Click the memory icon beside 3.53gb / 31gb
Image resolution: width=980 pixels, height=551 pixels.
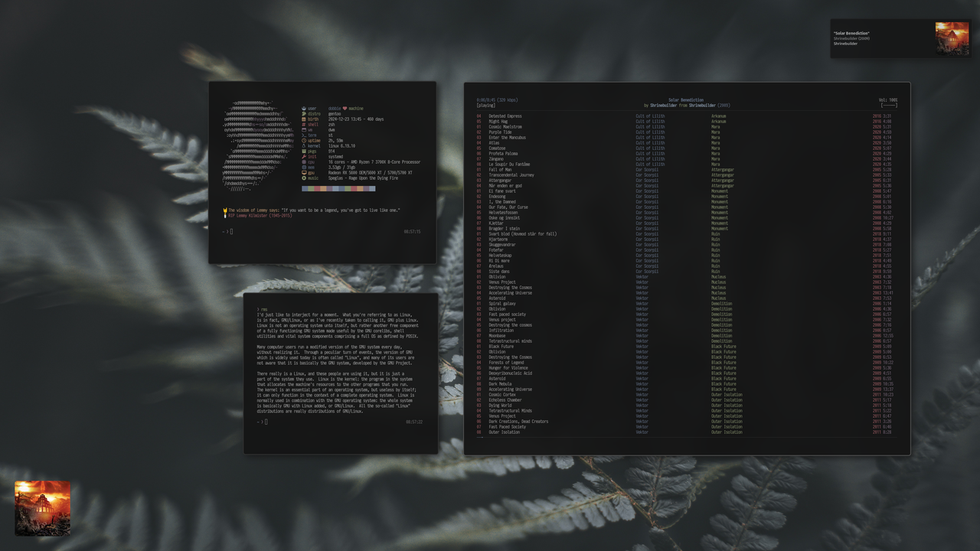tap(304, 168)
